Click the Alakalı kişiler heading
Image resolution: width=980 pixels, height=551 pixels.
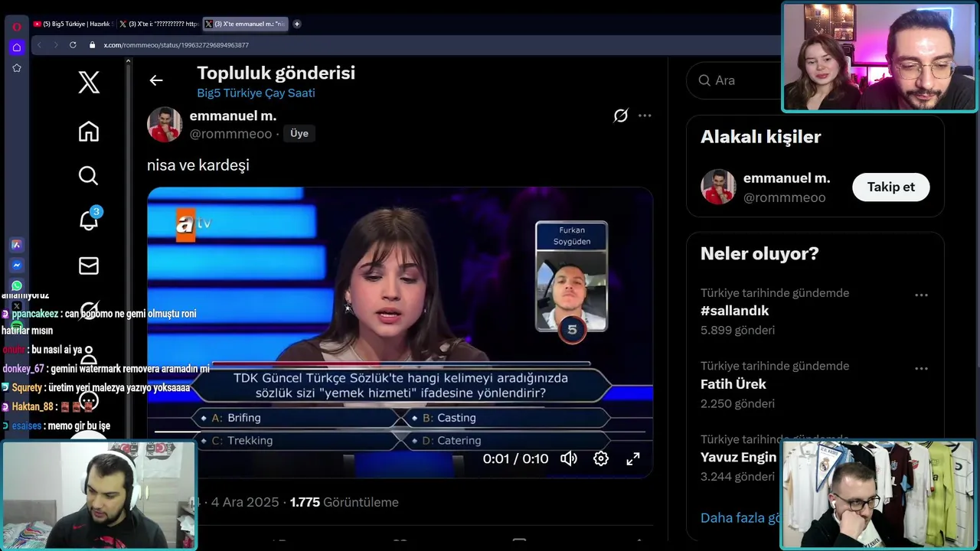(x=760, y=137)
